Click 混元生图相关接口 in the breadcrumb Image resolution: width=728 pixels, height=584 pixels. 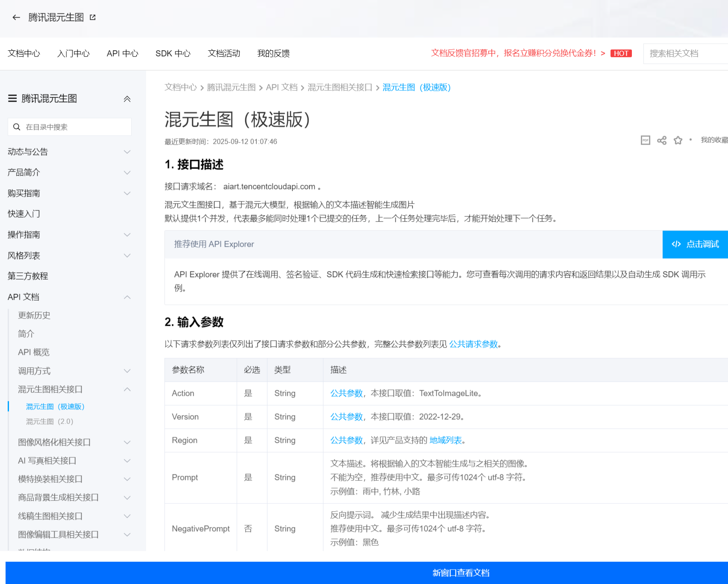point(340,88)
